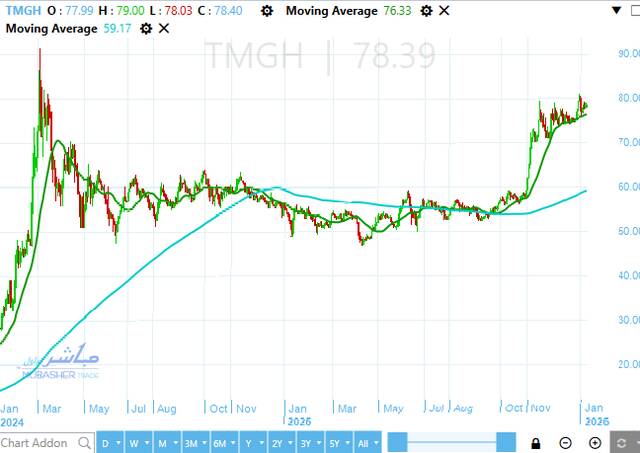This screenshot has height=453, width=640.
Task: Remove the Moving Average 59.17 indicator
Action: coord(164,28)
